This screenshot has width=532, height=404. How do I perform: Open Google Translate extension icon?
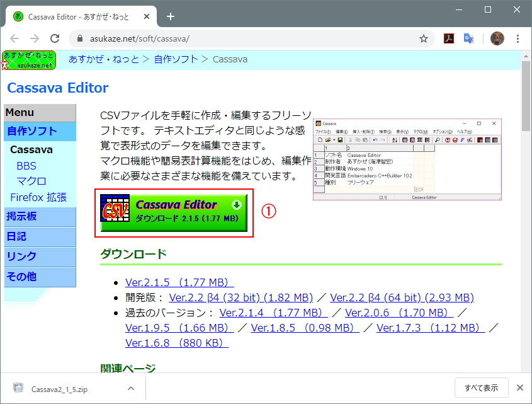pos(469,38)
